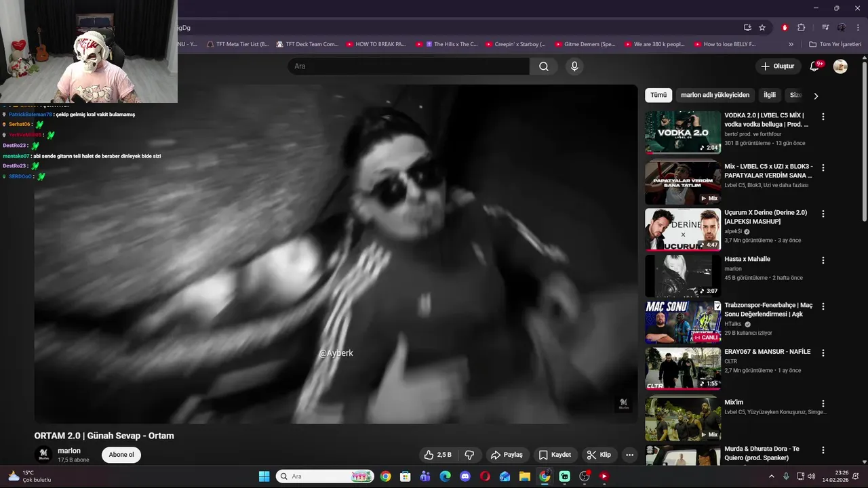Open Hasta x Mahalle thumbnail
The width and height of the screenshot is (868, 488).
(683, 276)
